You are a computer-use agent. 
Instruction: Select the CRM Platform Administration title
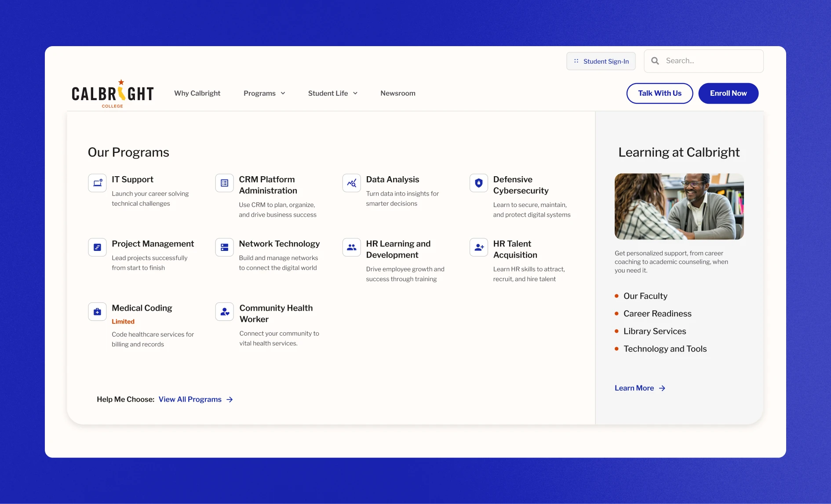point(268,185)
